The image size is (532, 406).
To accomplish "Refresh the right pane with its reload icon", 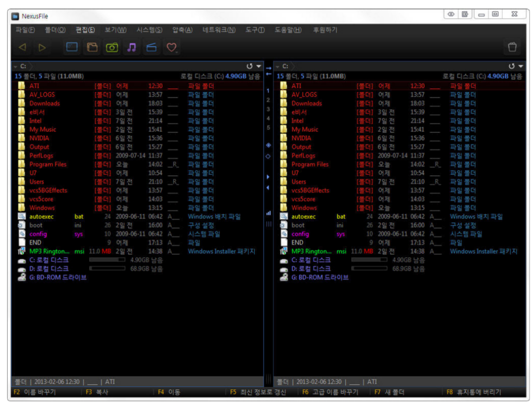I will coord(512,66).
